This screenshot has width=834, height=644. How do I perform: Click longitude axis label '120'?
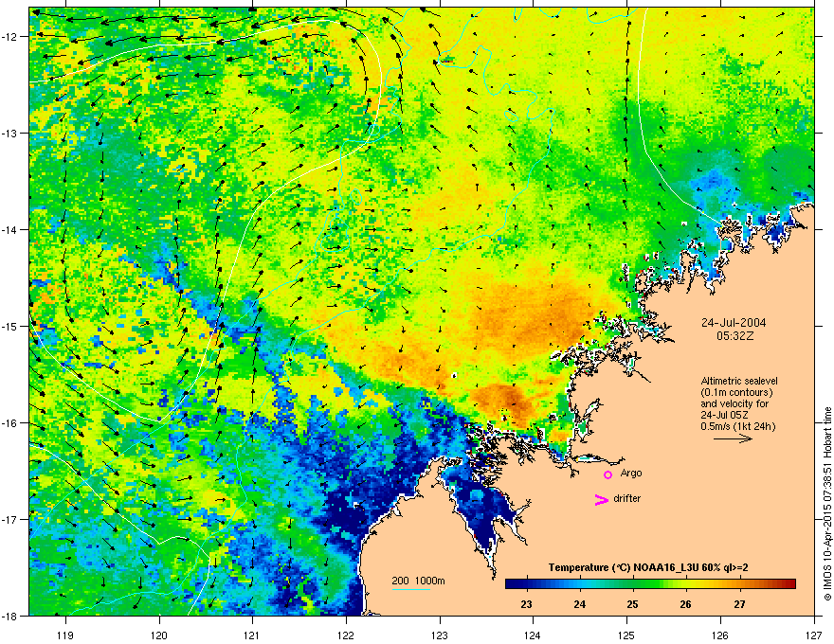(159, 635)
